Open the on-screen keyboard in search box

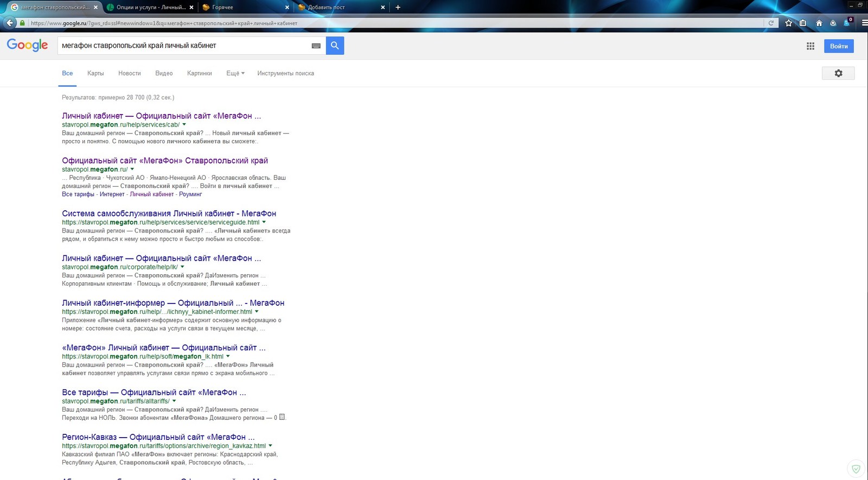[316, 46]
